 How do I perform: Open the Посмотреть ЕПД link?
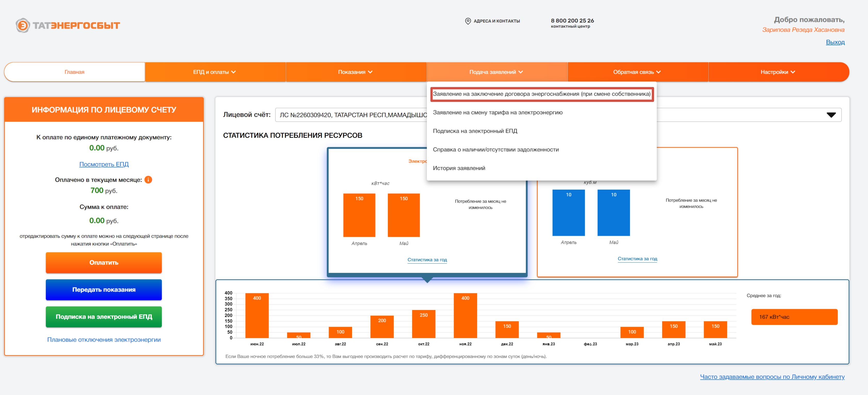[x=104, y=164]
